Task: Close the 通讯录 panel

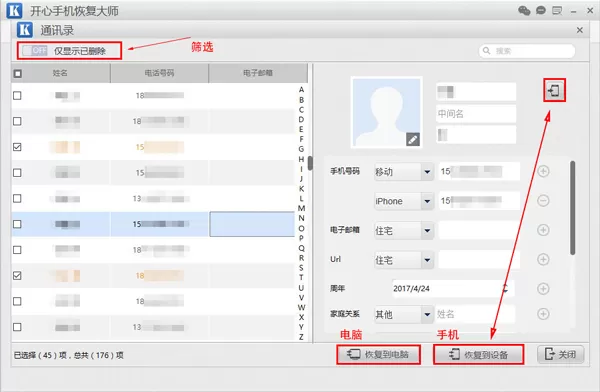Action: point(580,30)
